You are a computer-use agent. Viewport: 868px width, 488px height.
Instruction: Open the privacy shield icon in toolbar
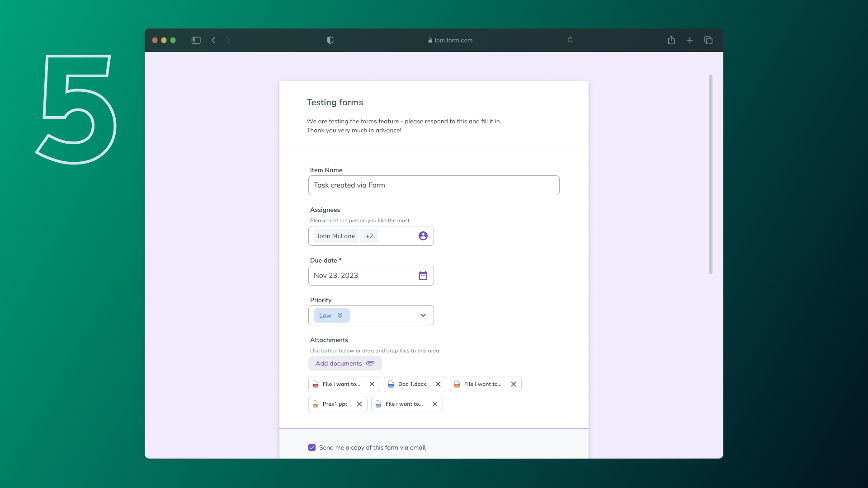coord(330,40)
